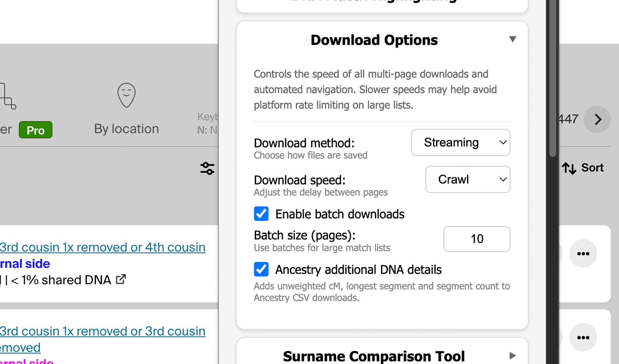The width and height of the screenshot is (619, 364).
Task: Click 'Download method:' label
Action: pos(304,143)
